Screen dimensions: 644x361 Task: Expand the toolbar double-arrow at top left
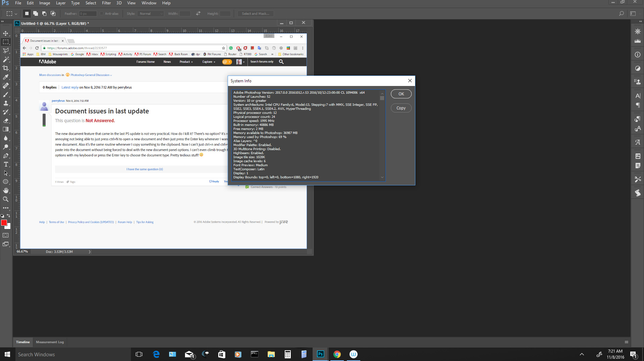(3, 21)
